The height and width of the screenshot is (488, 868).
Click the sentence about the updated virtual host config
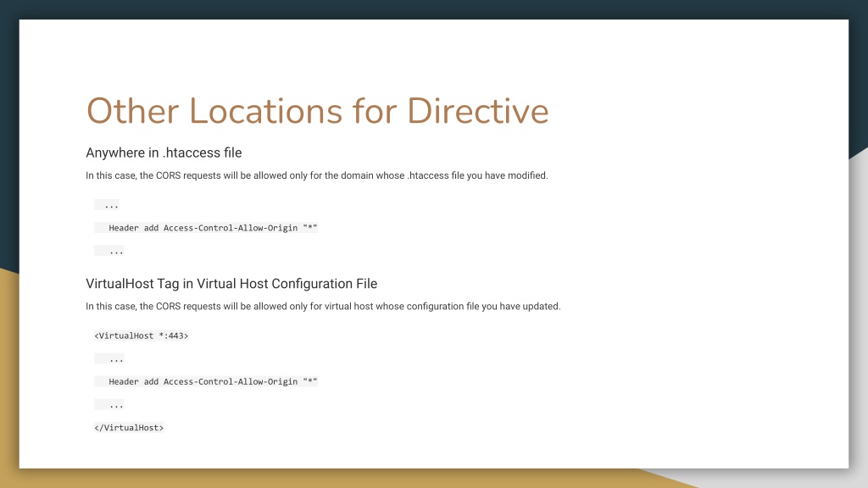(x=323, y=307)
